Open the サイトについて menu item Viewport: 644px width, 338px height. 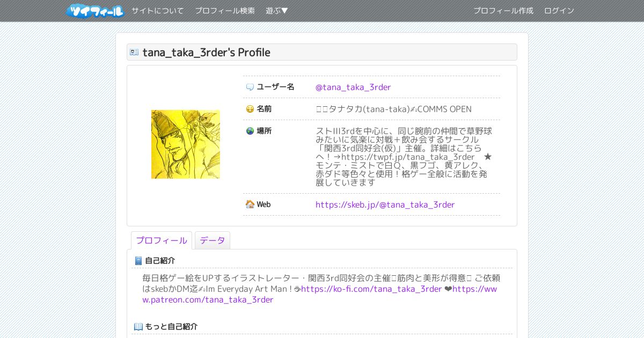coord(158,11)
